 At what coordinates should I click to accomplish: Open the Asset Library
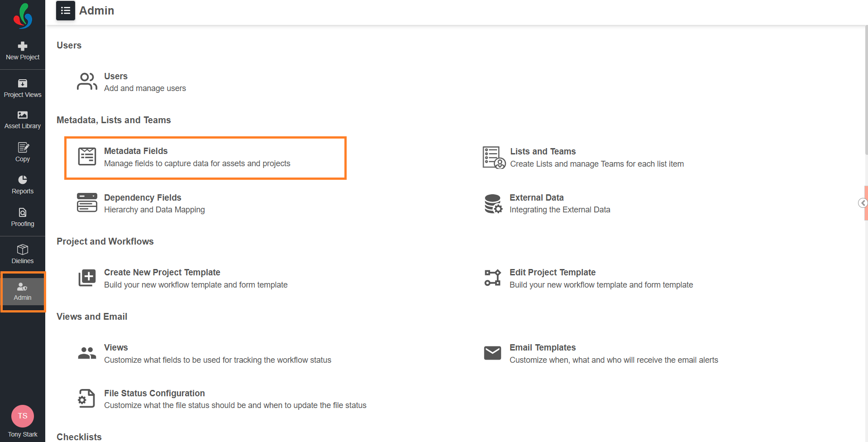click(x=23, y=120)
